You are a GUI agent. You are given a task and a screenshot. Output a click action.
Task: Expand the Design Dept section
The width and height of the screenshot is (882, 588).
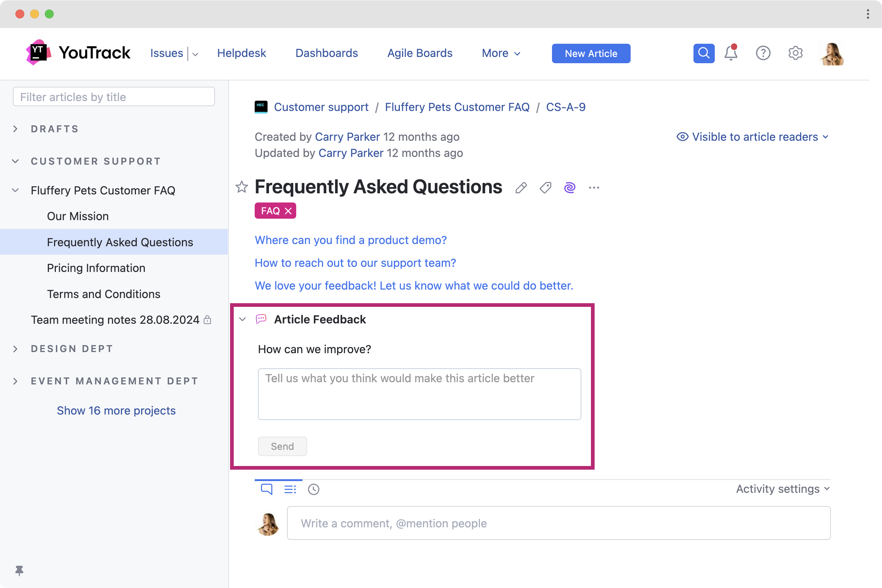(x=15, y=348)
